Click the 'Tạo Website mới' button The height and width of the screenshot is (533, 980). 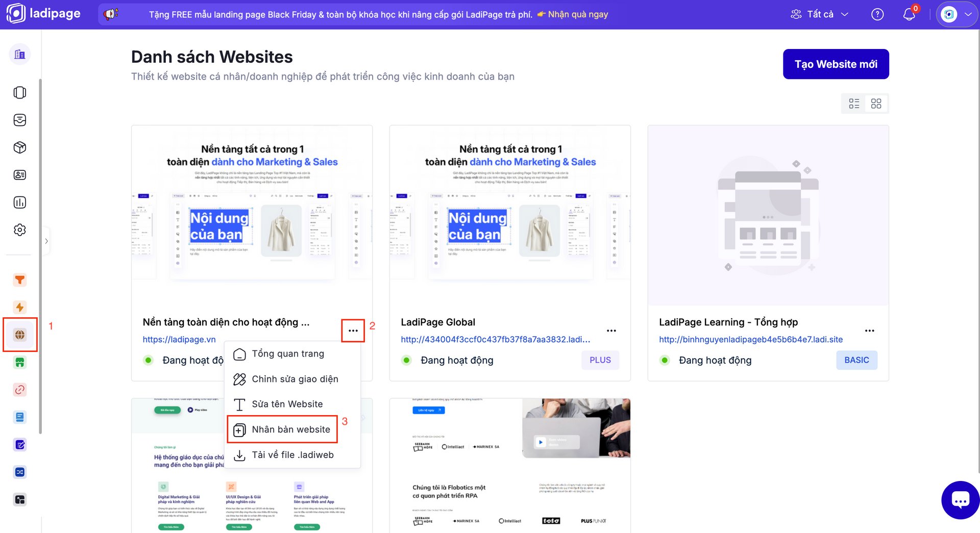(836, 64)
